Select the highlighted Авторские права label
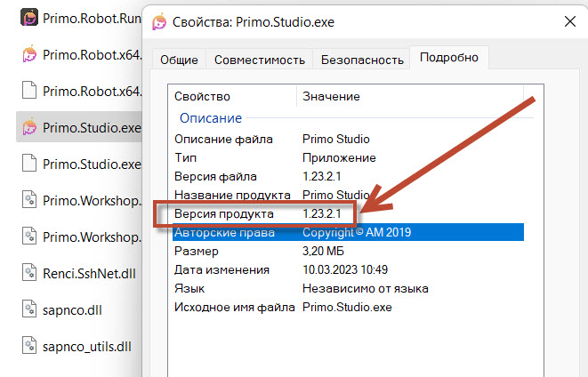Viewport: 588px width, 377px height. tap(224, 232)
